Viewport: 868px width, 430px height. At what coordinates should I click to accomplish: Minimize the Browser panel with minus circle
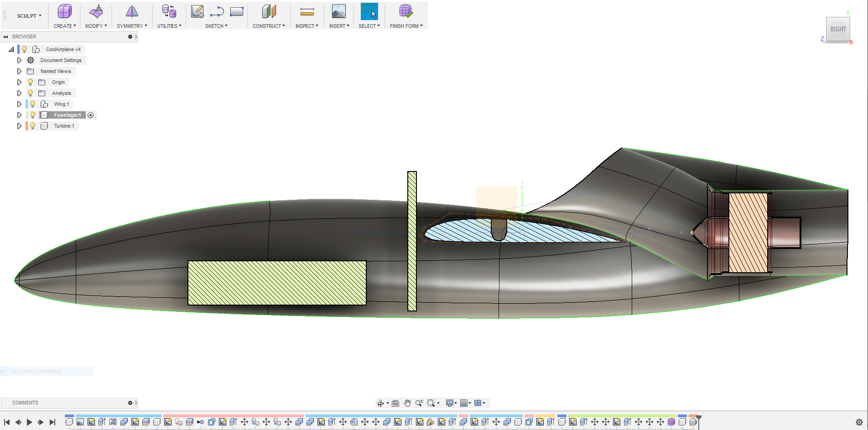tap(130, 36)
